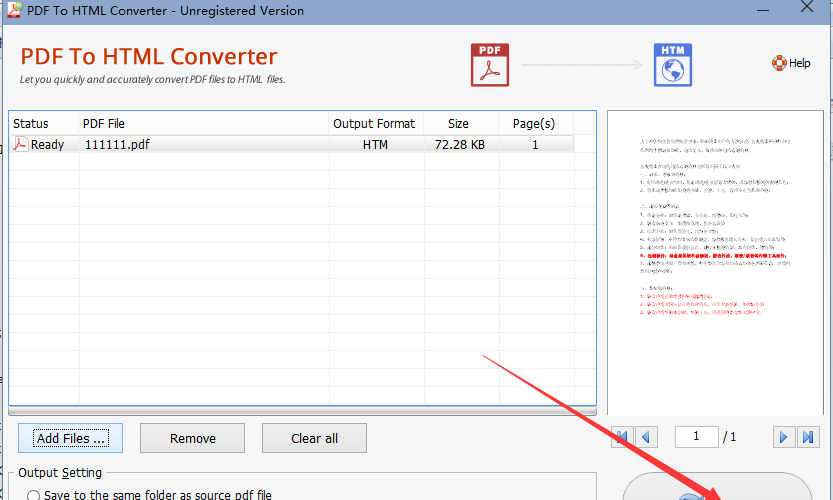Click the red PDF file icon in header
The height and width of the screenshot is (500, 833).
(x=490, y=65)
